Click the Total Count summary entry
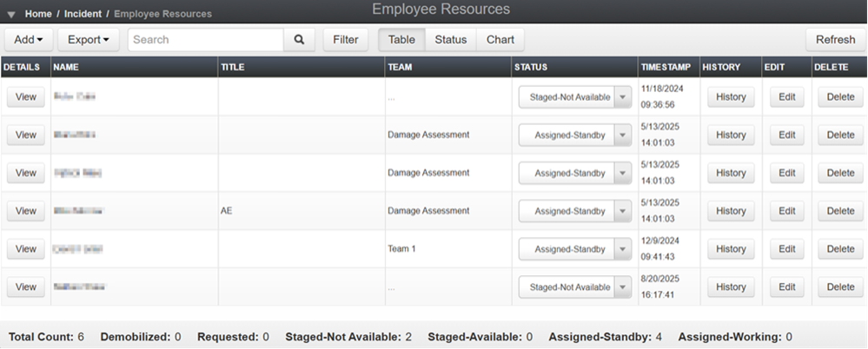This screenshot has width=868, height=349. coord(47,337)
